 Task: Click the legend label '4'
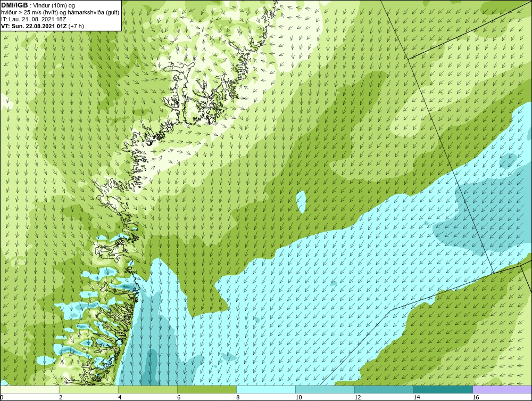[120, 397]
